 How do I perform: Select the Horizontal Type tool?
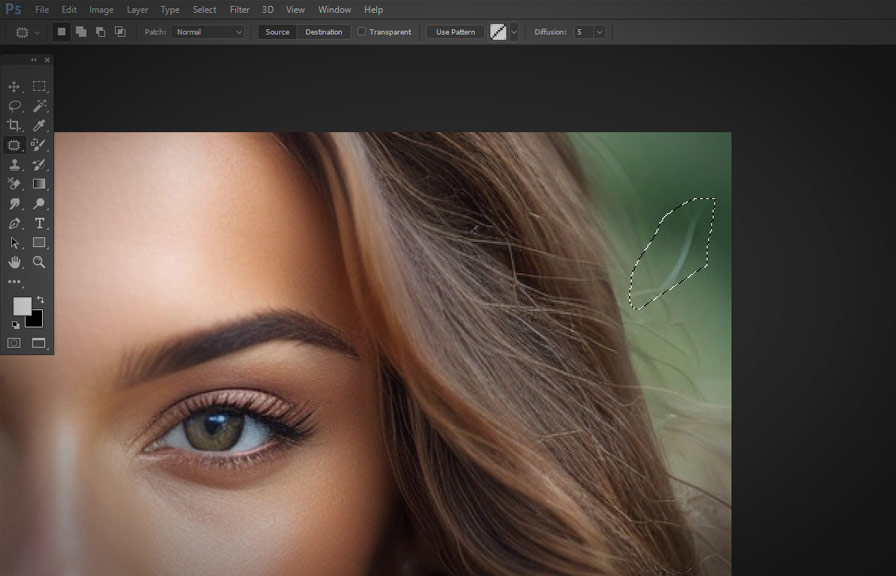tap(40, 224)
